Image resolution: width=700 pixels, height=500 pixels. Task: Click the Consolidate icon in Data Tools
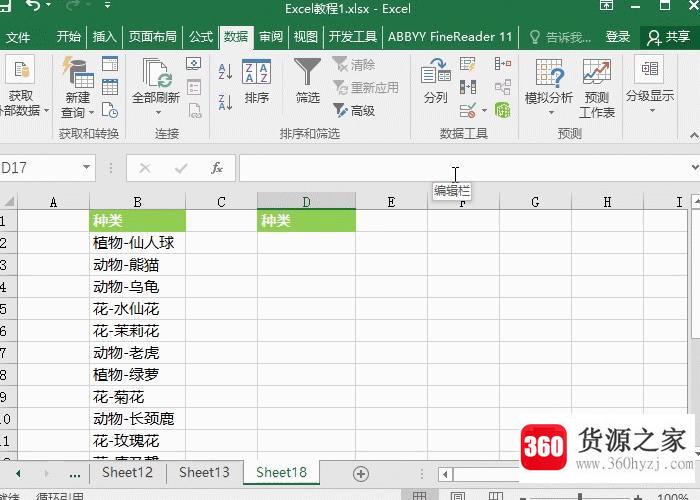[x=503, y=64]
